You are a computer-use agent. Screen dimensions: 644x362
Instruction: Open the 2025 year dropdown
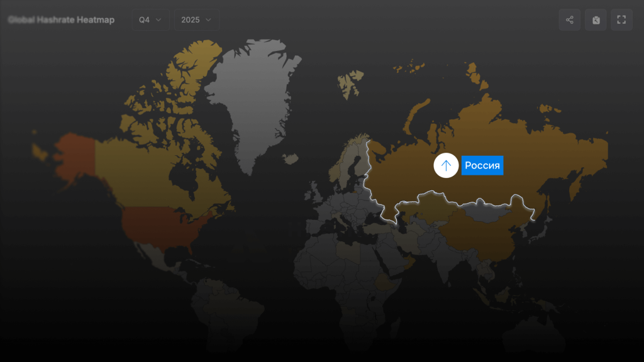pyautogui.click(x=196, y=19)
